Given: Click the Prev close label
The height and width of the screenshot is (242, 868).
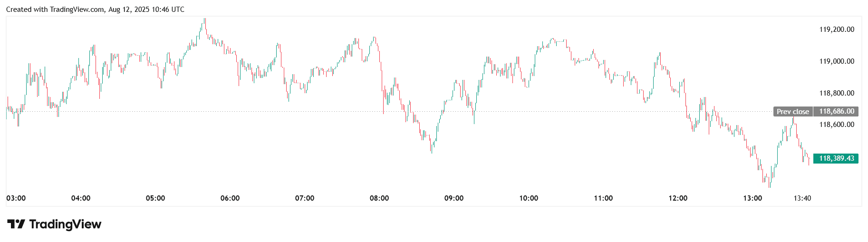Looking at the screenshot, I should point(792,112).
